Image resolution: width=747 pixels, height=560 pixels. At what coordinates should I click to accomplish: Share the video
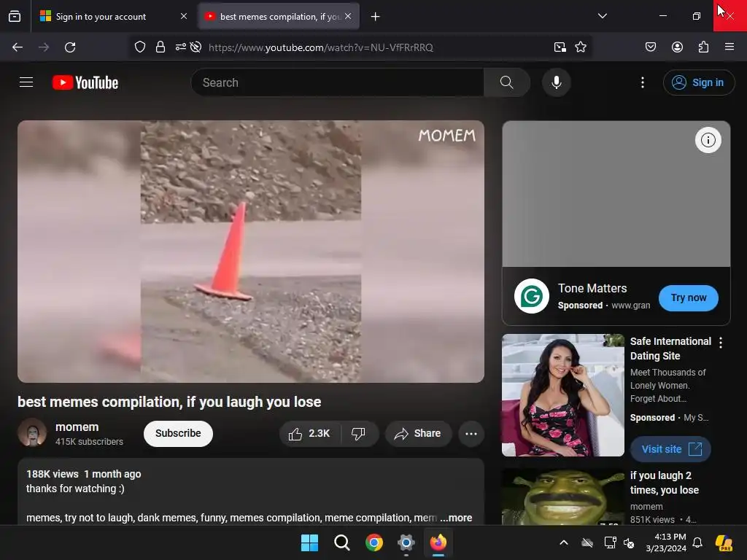pyautogui.click(x=418, y=433)
